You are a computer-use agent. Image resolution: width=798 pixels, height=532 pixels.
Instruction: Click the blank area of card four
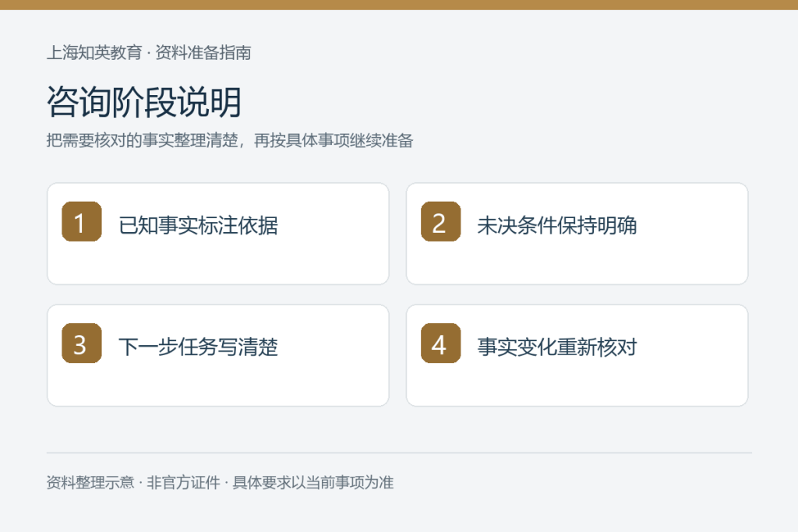577,386
